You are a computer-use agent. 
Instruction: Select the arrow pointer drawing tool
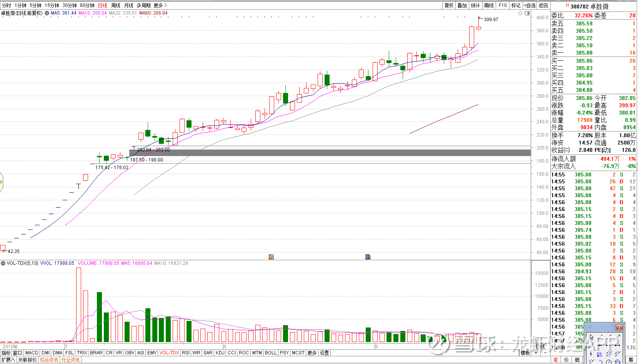pyautogui.click(x=591, y=337)
